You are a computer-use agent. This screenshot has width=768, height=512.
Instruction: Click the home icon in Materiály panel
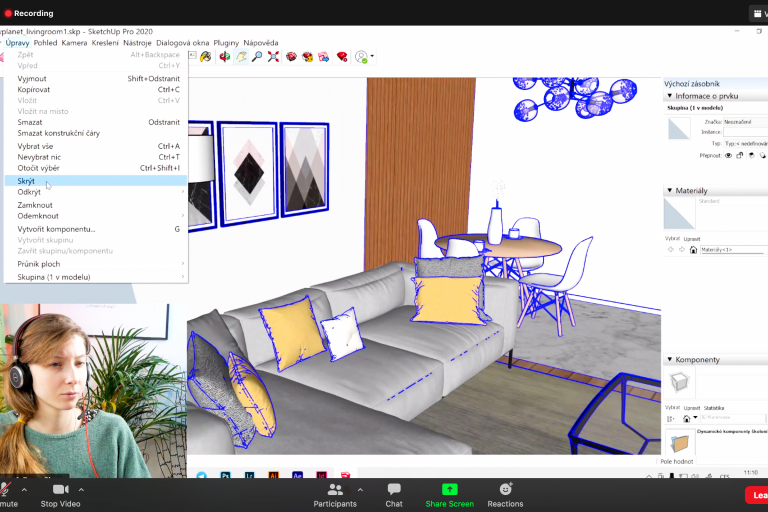693,249
